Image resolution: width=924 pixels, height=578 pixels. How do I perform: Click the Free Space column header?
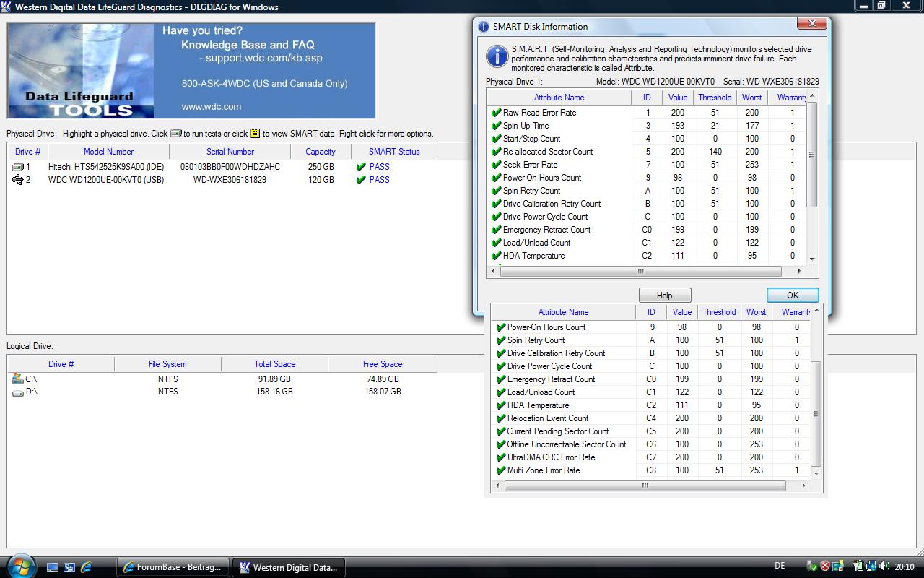click(383, 364)
